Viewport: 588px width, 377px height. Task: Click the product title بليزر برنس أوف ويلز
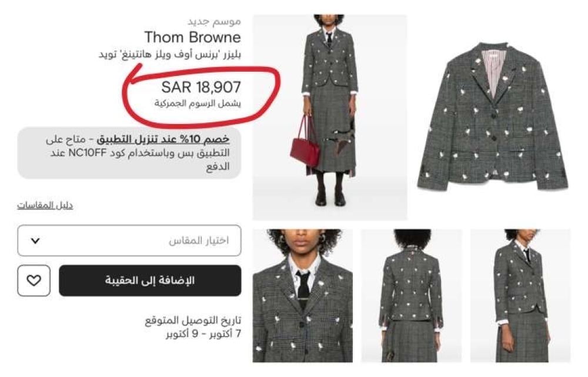tap(170, 55)
